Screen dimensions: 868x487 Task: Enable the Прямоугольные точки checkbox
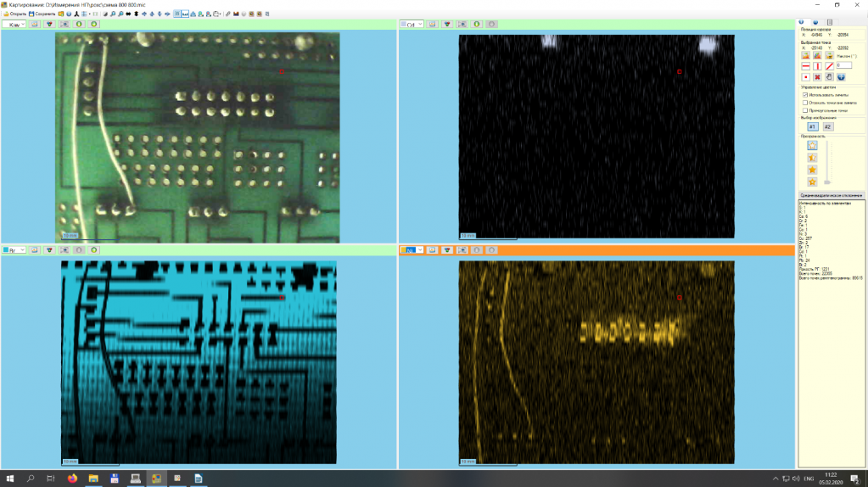804,110
